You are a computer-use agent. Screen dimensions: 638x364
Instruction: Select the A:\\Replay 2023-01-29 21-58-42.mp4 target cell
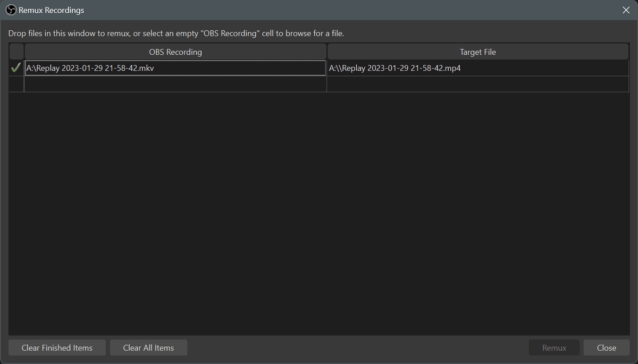478,68
